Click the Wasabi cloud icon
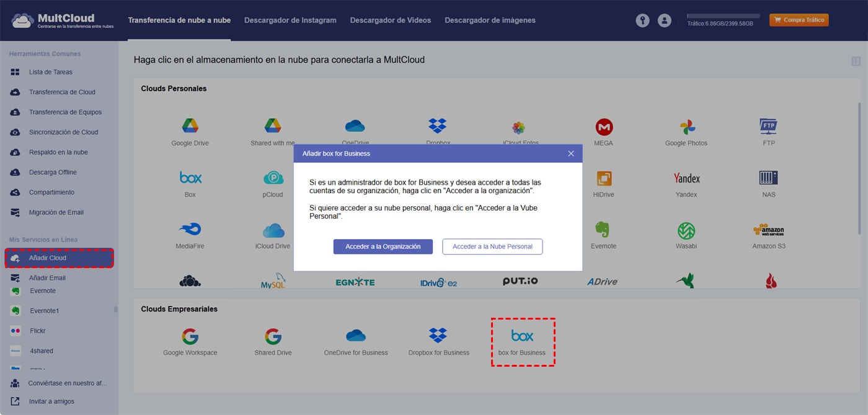This screenshot has width=868, height=415. (686, 231)
